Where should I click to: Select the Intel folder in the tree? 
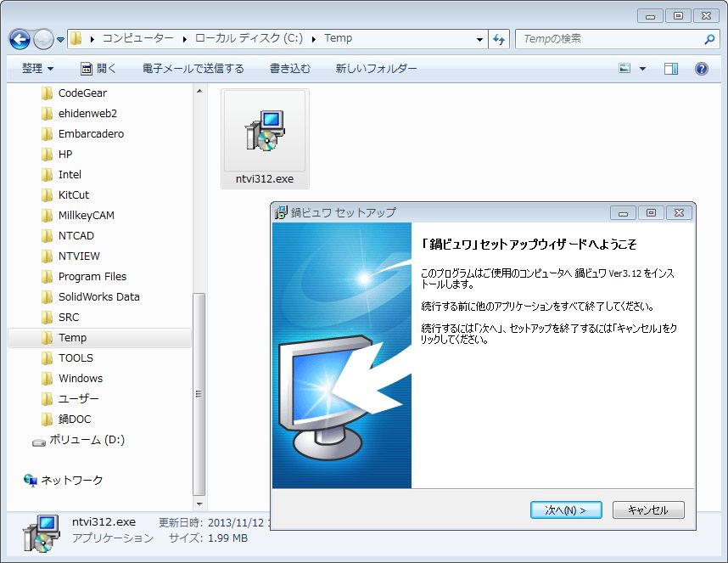point(70,175)
